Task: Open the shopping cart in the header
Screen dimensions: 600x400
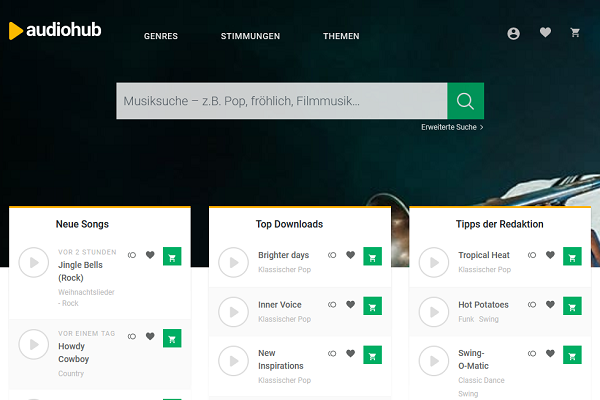Action: coord(575,33)
